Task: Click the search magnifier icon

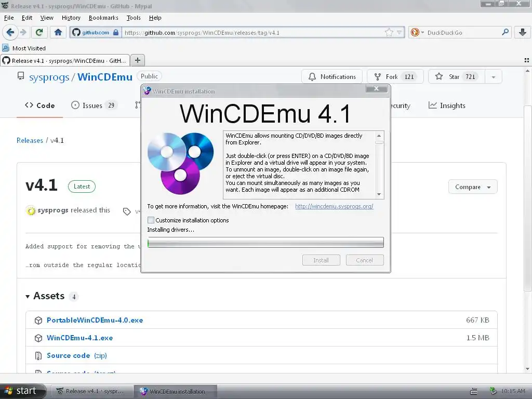Action: [x=505, y=32]
